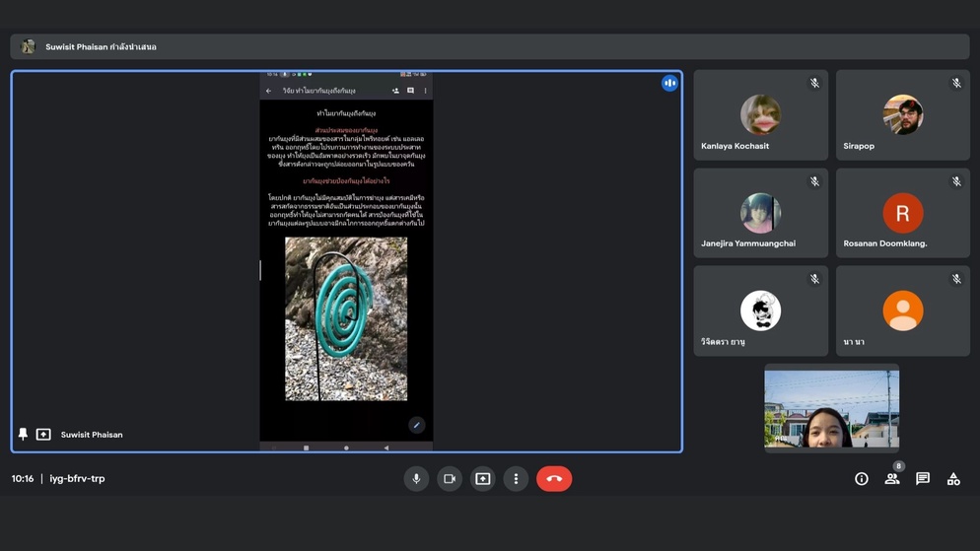Show the participants people panel
This screenshot has height=551, width=980.
pos(891,479)
